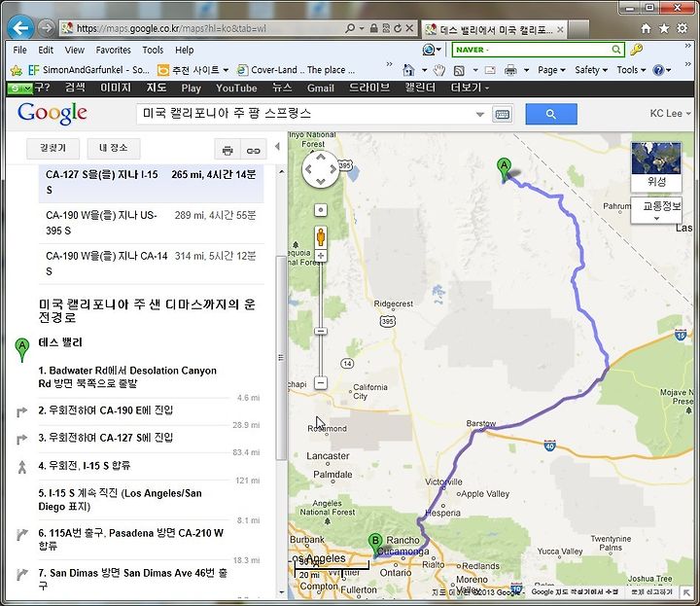Open browser Tools gear icon

[682, 28]
